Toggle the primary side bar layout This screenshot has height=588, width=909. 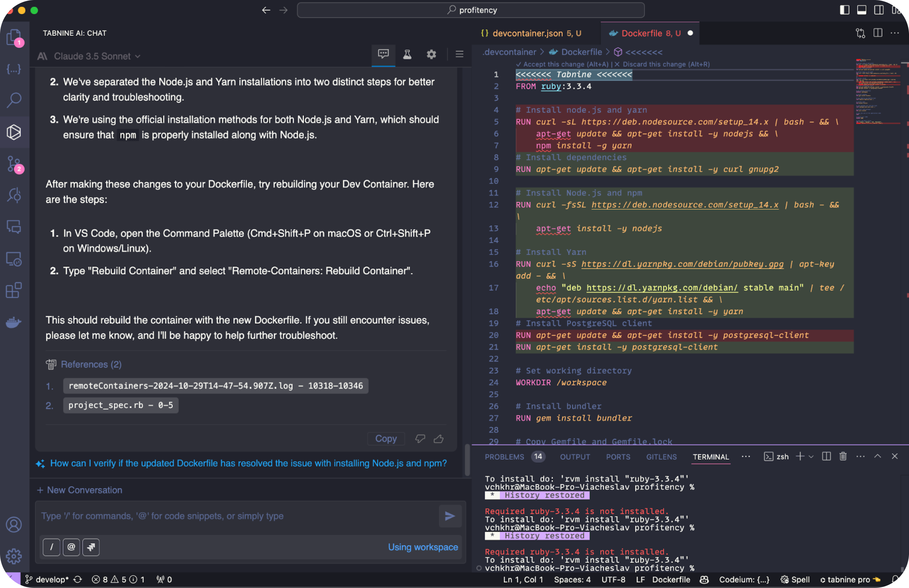[845, 10]
